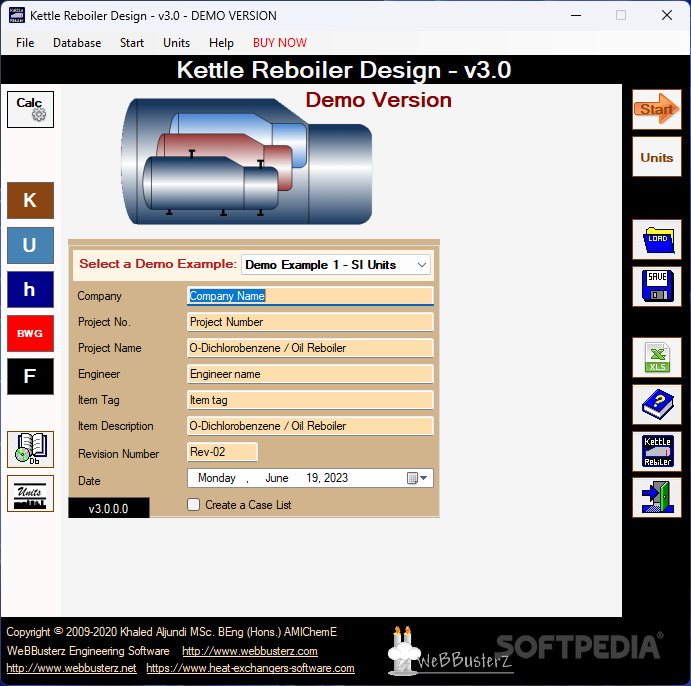Screen dimensions: 691x686
Task: Open the Db database book icon
Action: tap(30, 449)
